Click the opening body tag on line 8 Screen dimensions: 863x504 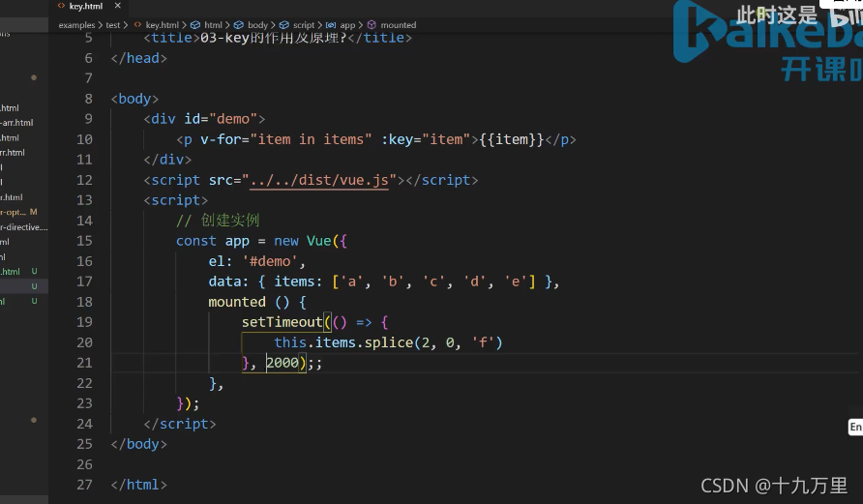(134, 99)
